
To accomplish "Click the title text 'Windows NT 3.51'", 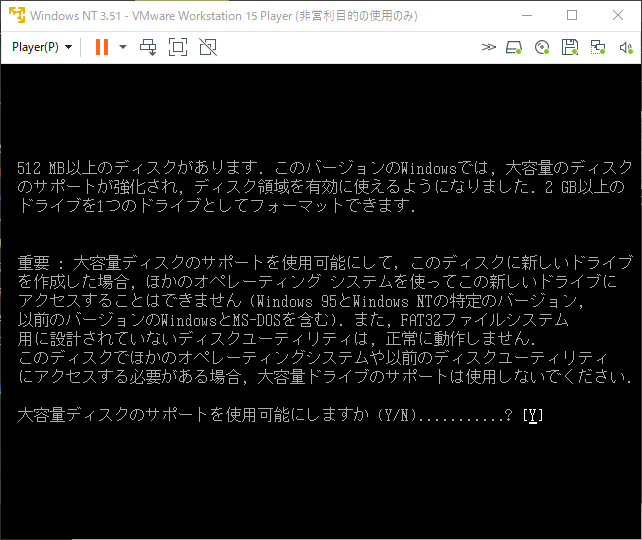I will coord(76,16).
